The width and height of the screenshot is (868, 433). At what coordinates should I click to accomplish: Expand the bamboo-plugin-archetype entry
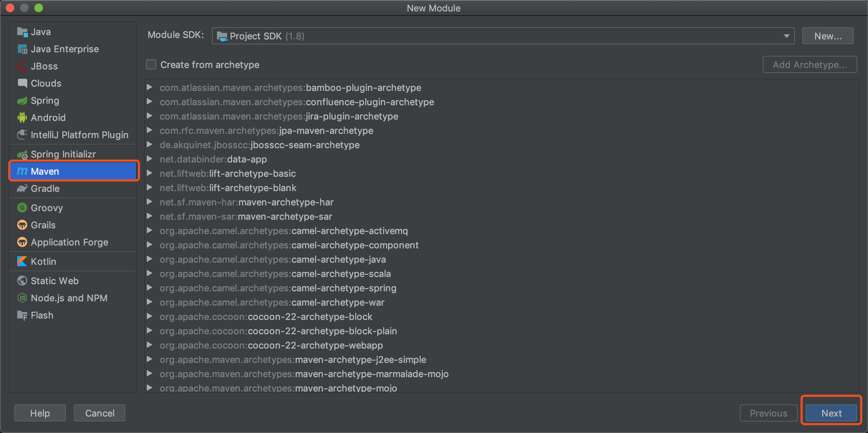click(150, 87)
